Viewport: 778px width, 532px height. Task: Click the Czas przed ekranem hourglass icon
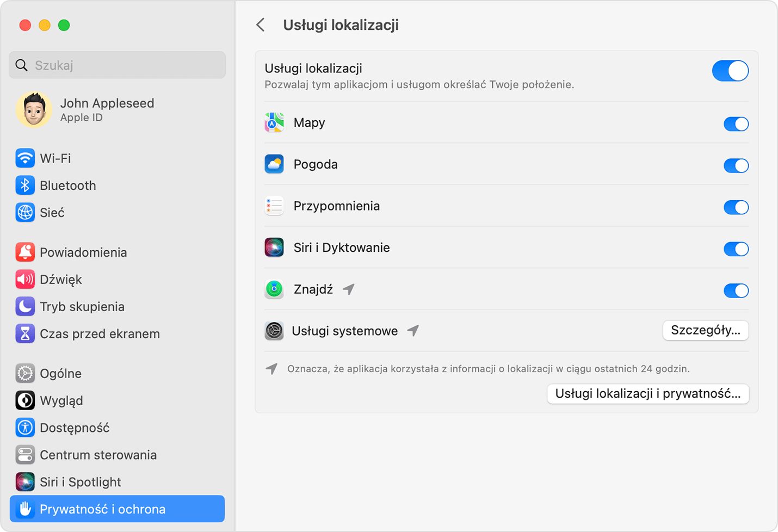(25, 334)
